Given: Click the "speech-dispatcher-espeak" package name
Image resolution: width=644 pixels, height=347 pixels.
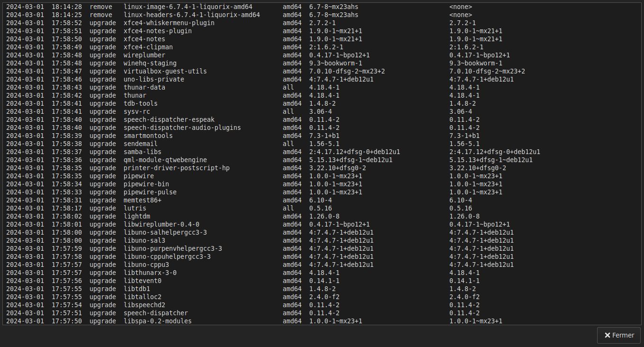Looking at the screenshot, I should (x=169, y=120).
